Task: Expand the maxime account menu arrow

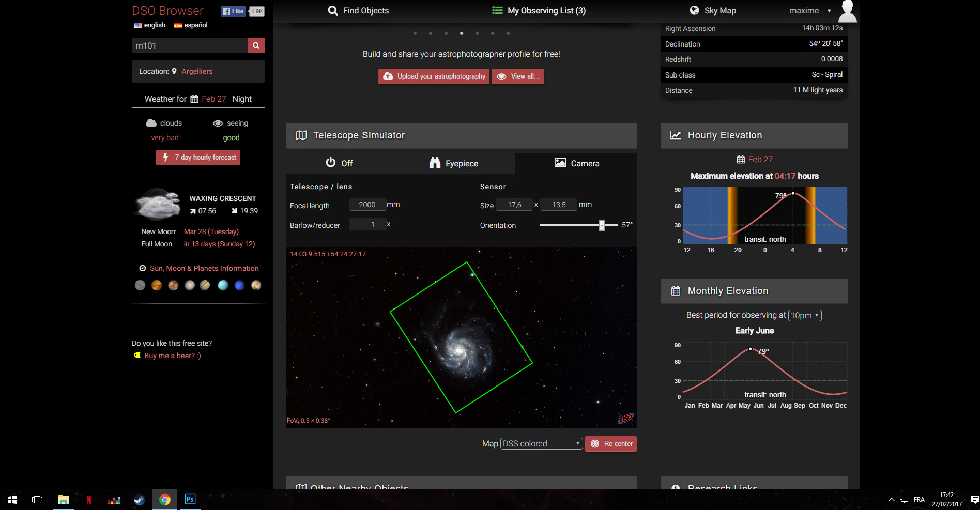Action: click(829, 11)
